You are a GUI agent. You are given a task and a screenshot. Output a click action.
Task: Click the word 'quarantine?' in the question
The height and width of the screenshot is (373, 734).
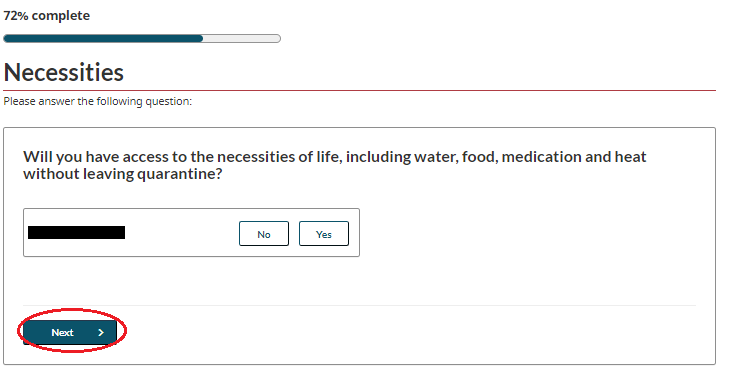click(x=179, y=174)
